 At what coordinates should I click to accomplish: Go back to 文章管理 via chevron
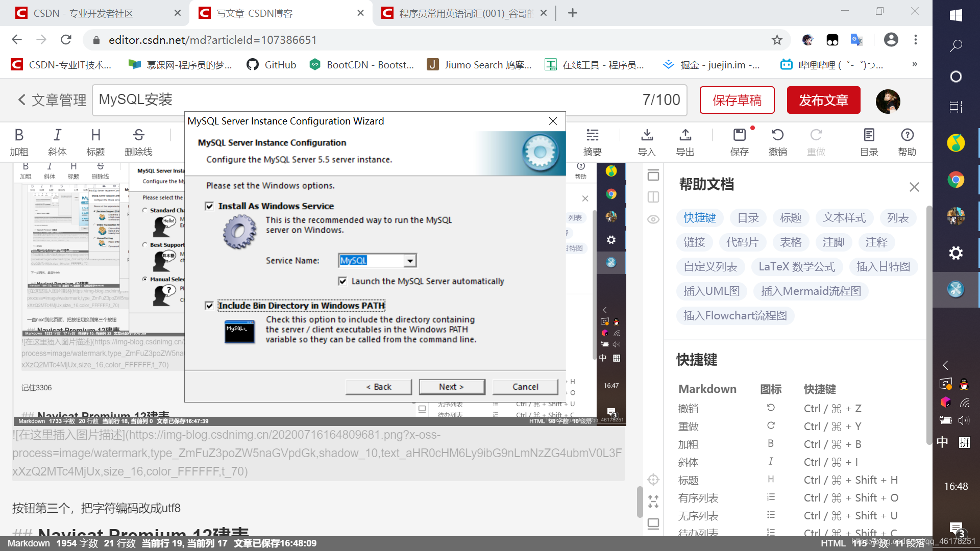pos(22,100)
